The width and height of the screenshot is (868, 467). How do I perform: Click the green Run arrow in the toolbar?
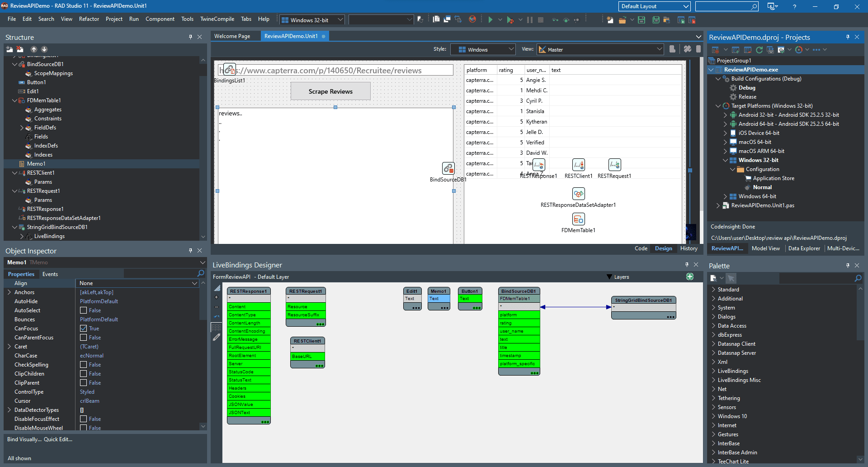tap(491, 20)
